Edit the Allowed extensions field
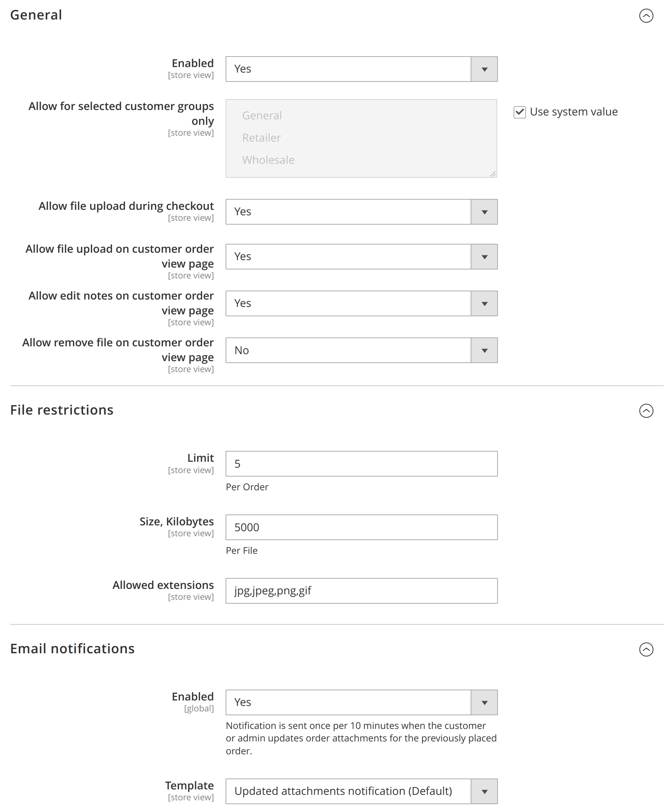 point(361,591)
